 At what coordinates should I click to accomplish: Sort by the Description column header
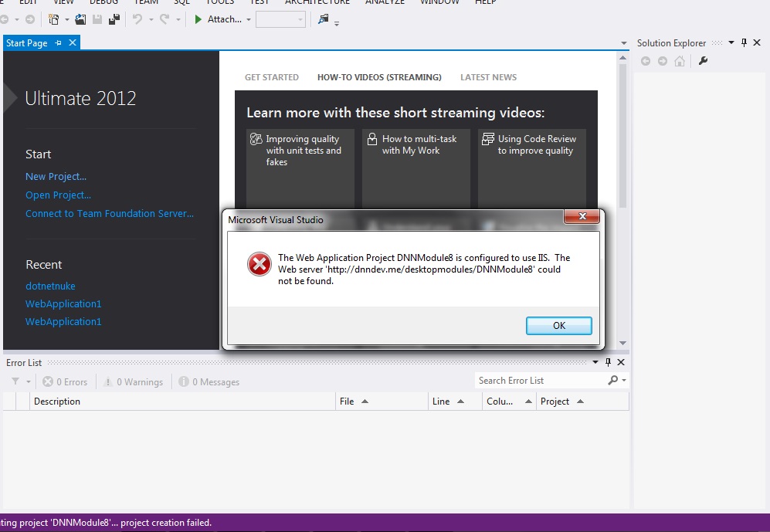[x=183, y=402]
